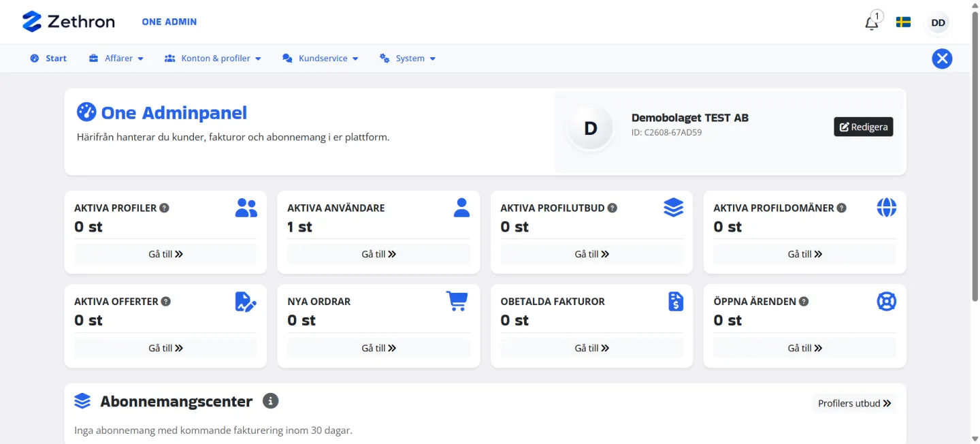
Task: Expand the Affärer dropdown menu
Action: click(x=116, y=59)
